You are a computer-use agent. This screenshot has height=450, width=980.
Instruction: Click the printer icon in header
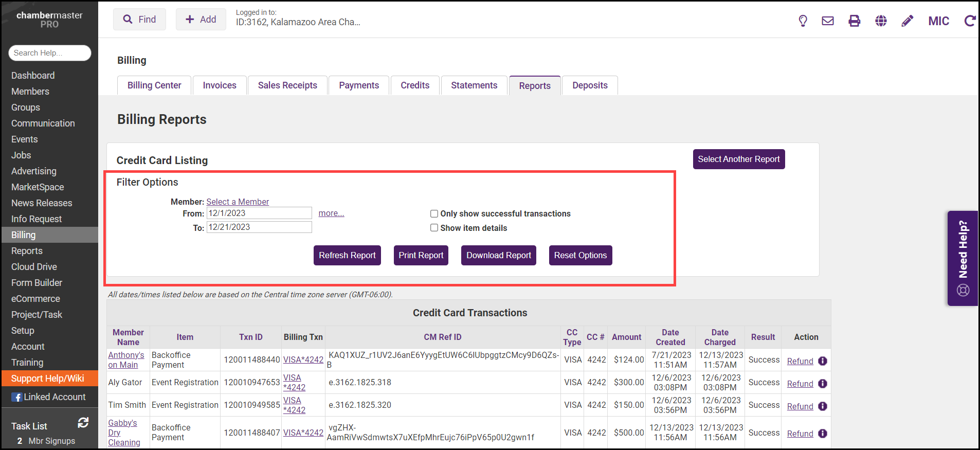854,21
